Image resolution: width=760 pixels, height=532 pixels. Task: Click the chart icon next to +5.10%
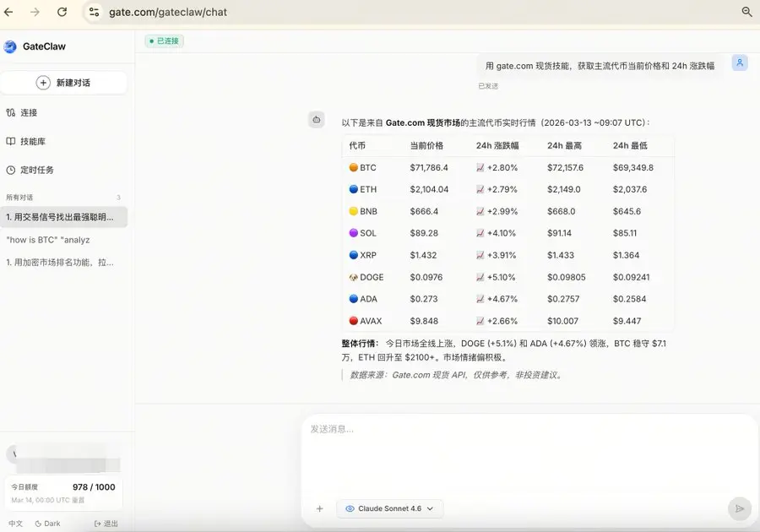pos(480,277)
